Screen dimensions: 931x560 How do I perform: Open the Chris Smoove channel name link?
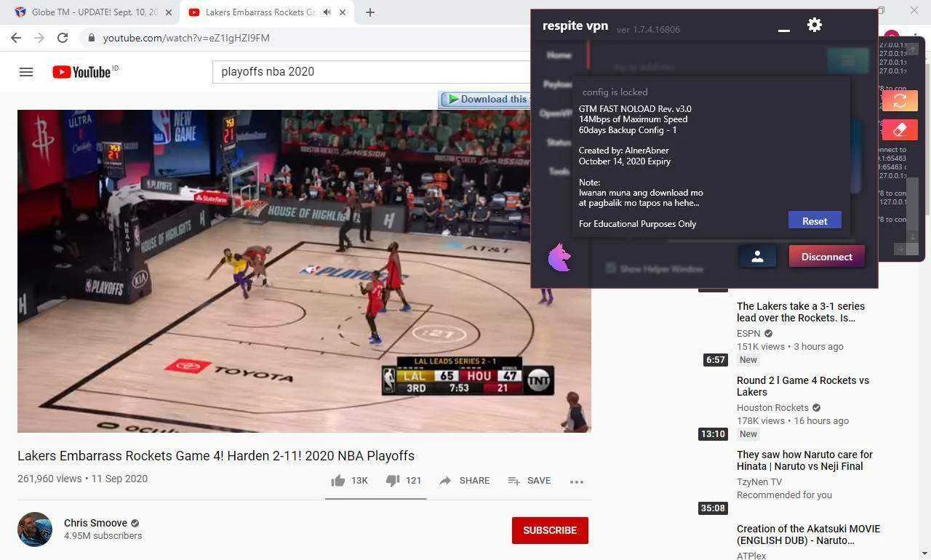[95, 523]
